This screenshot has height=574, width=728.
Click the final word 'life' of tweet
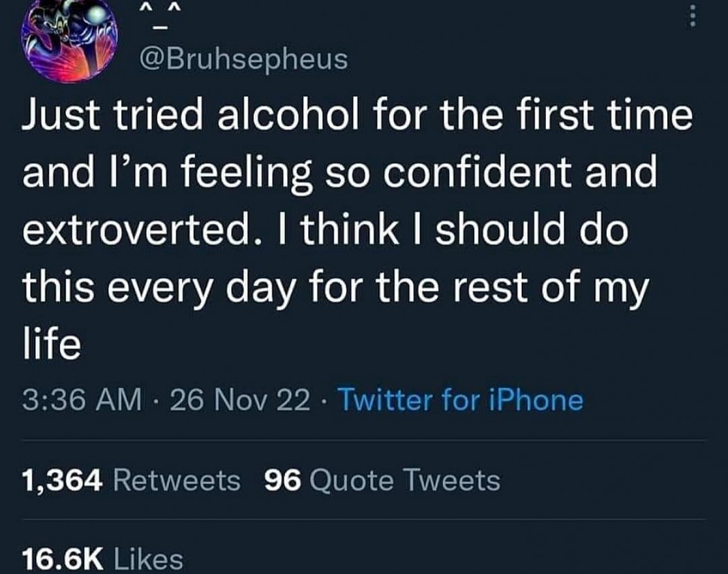(51, 343)
